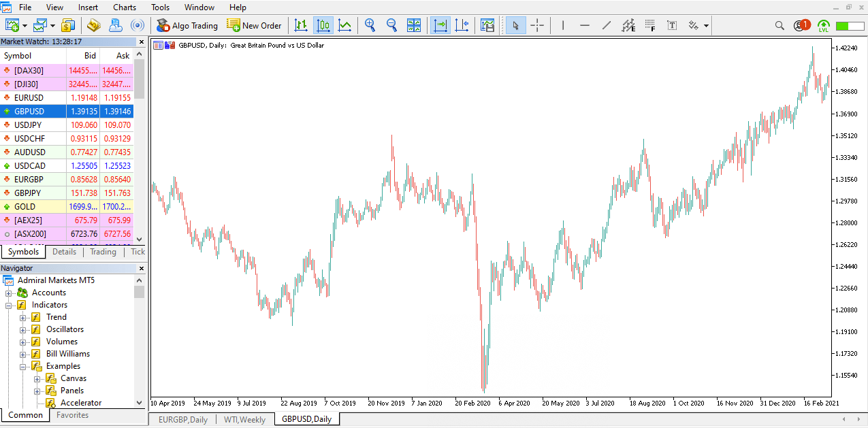Open the Charts menu
Screen dimensions: 868x428
click(125, 7)
